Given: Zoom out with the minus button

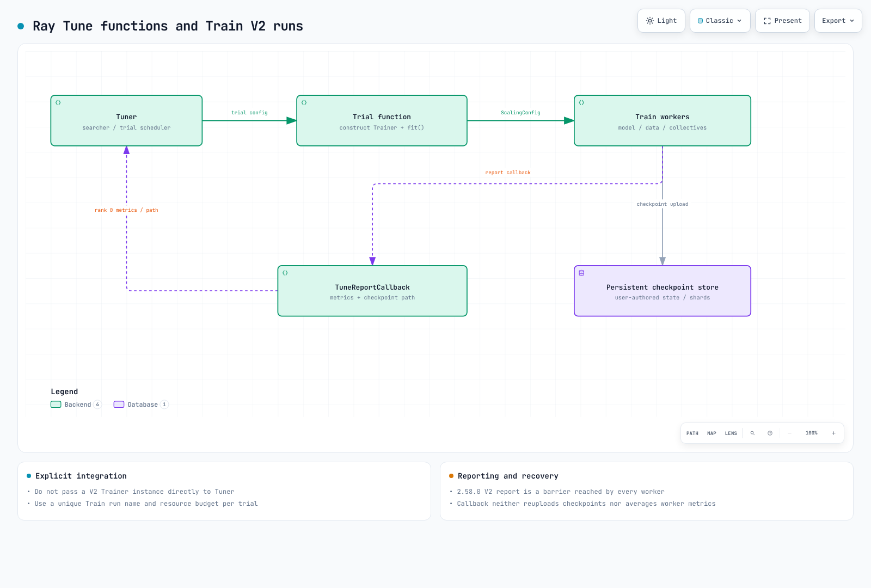Looking at the screenshot, I should point(789,433).
